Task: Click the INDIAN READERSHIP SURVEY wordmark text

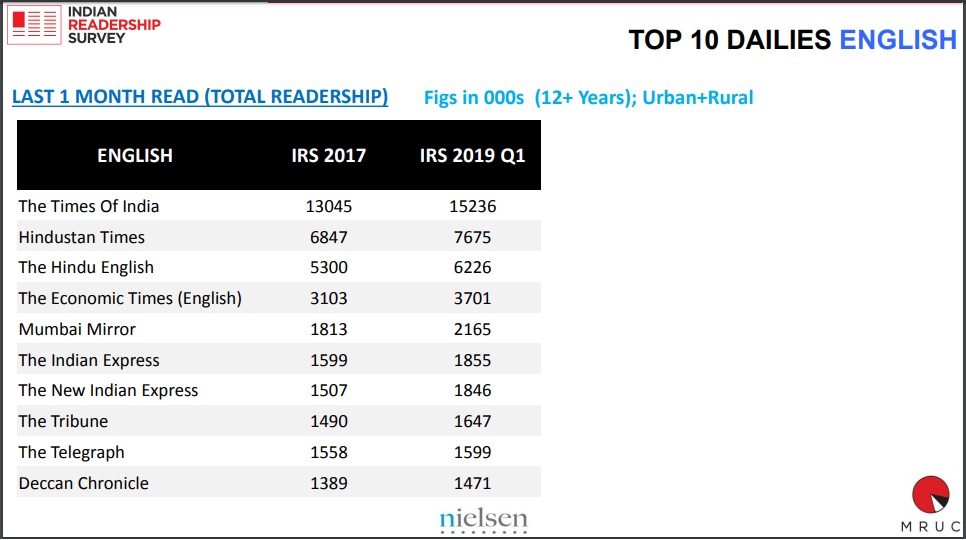Action: (114, 25)
